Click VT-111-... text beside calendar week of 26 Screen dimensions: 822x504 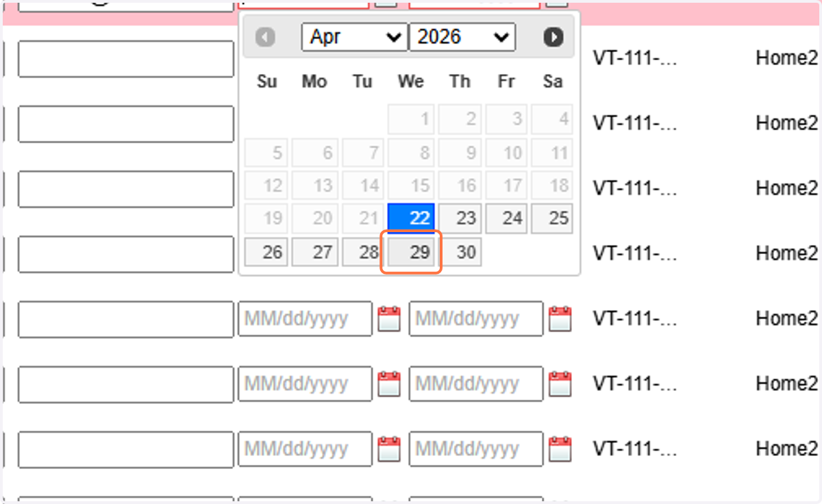click(635, 253)
